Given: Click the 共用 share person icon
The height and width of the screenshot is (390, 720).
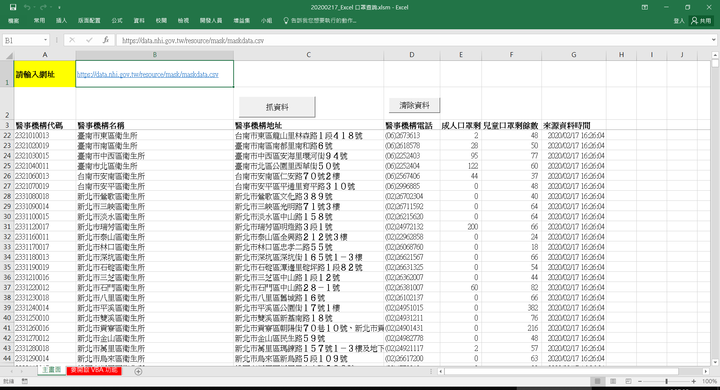Looking at the screenshot, I should (x=694, y=21).
